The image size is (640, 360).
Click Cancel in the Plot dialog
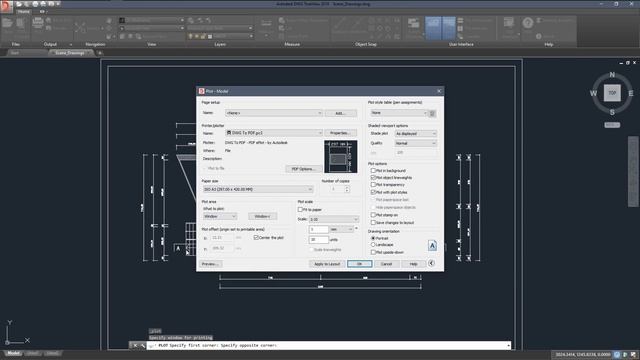pos(386,264)
